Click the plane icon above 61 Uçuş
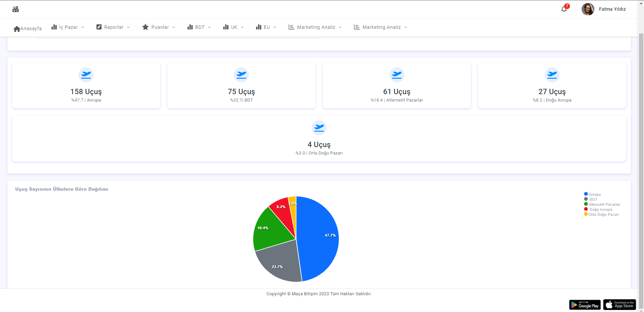 [x=396, y=75]
